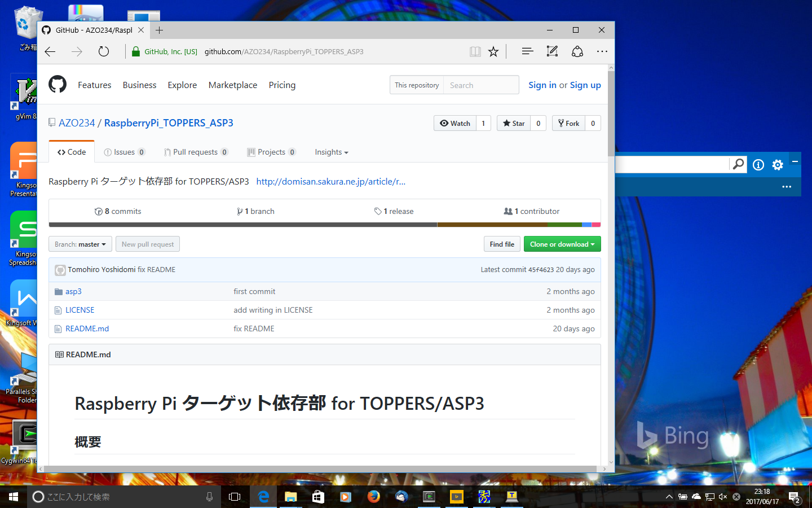The width and height of the screenshot is (812, 508).
Task: Open the latest commit 45f4623
Action: (x=541, y=270)
